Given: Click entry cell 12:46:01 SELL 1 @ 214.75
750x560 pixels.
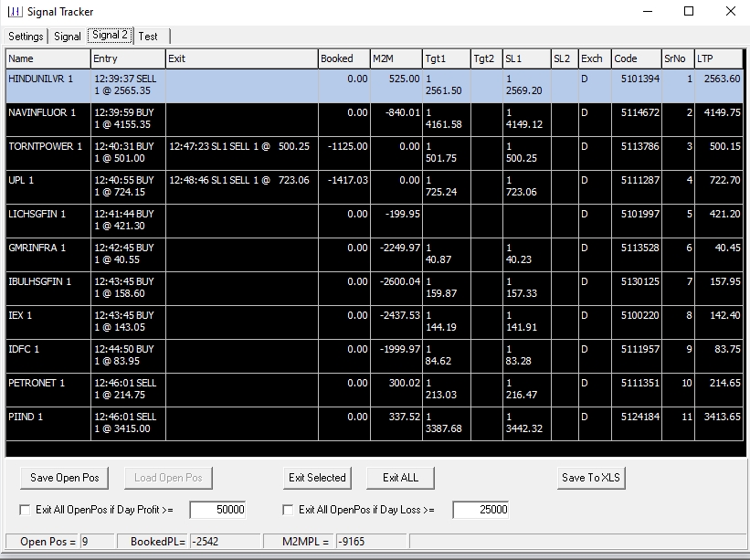Looking at the screenshot, I should 128,390.
